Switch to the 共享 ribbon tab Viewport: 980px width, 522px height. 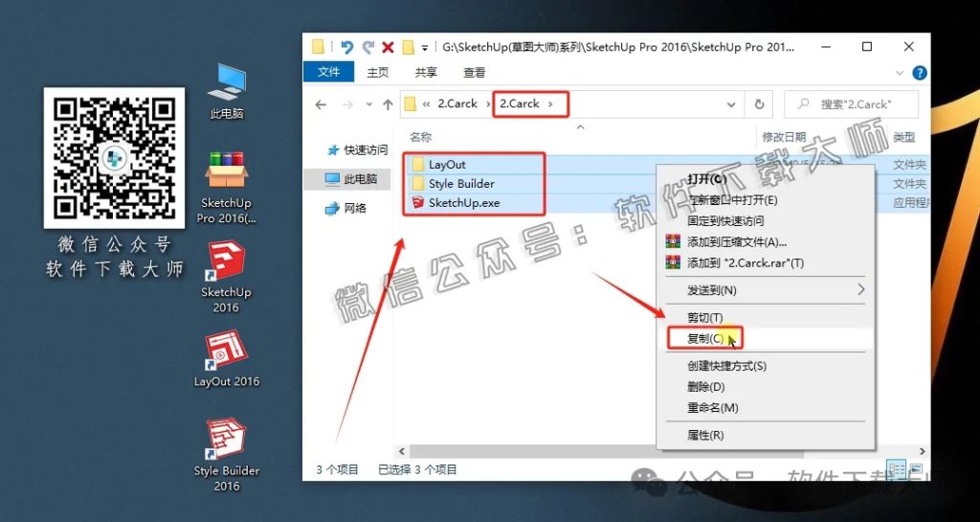pyautogui.click(x=426, y=73)
